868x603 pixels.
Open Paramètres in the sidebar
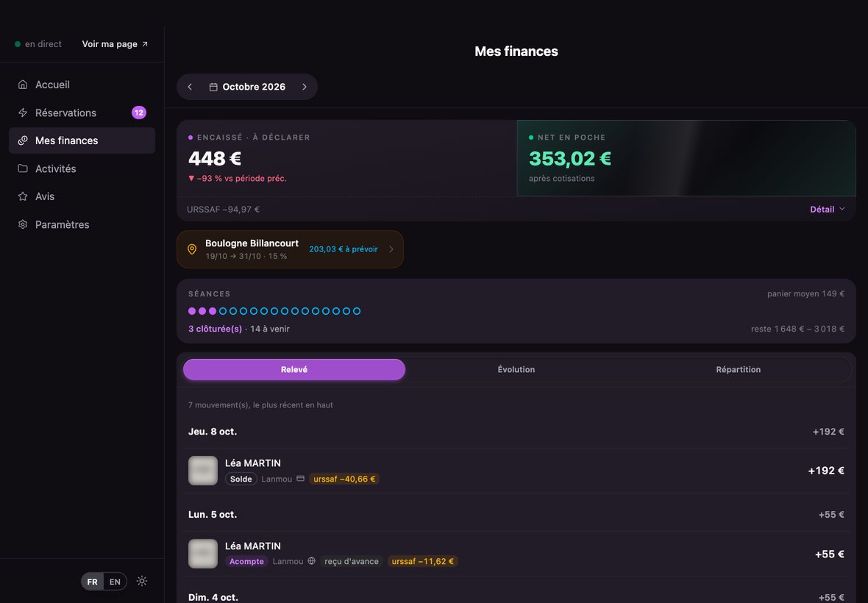click(x=82, y=224)
